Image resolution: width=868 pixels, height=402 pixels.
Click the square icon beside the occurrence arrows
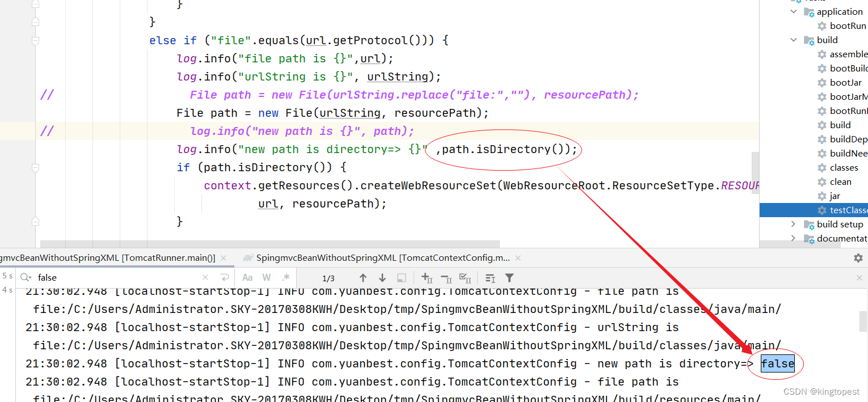(402, 278)
